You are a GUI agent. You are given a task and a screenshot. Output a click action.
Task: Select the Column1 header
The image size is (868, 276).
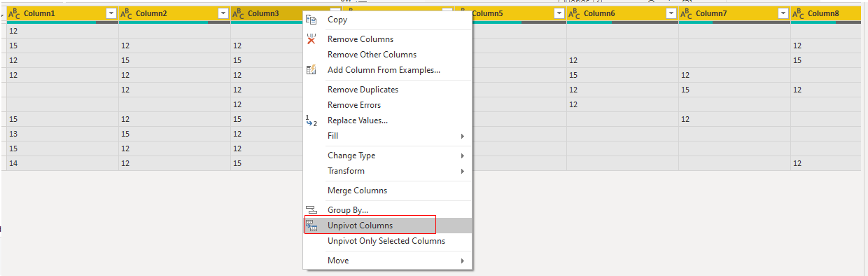click(62, 13)
